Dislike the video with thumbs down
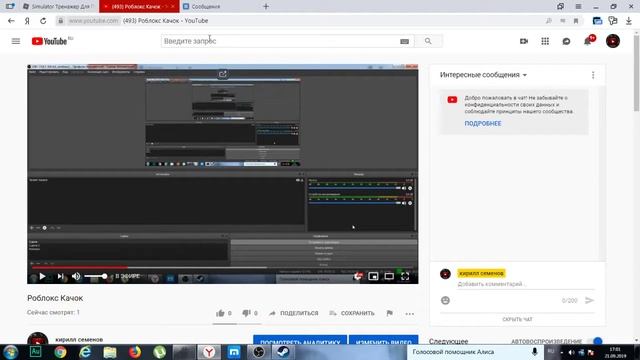The width and height of the screenshot is (640, 360). point(250,313)
